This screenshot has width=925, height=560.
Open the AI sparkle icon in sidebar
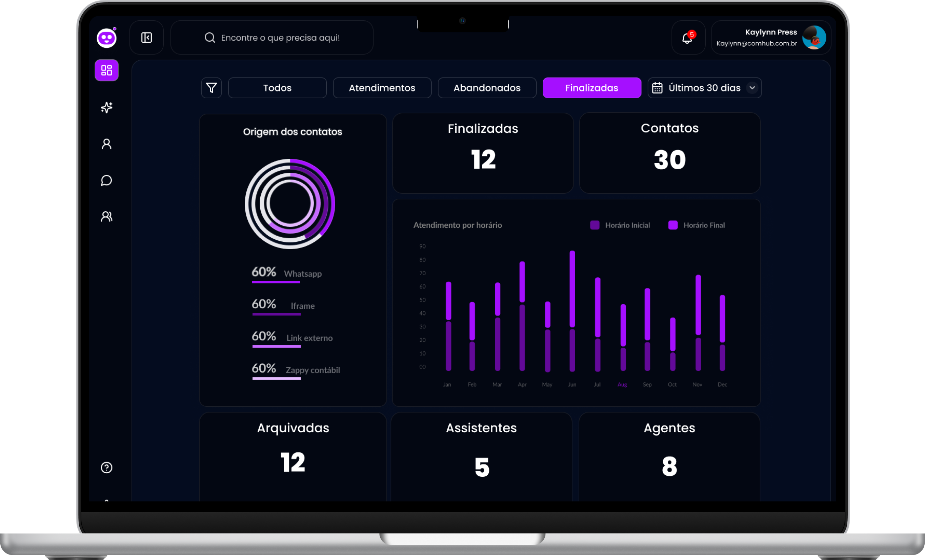pyautogui.click(x=107, y=108)
